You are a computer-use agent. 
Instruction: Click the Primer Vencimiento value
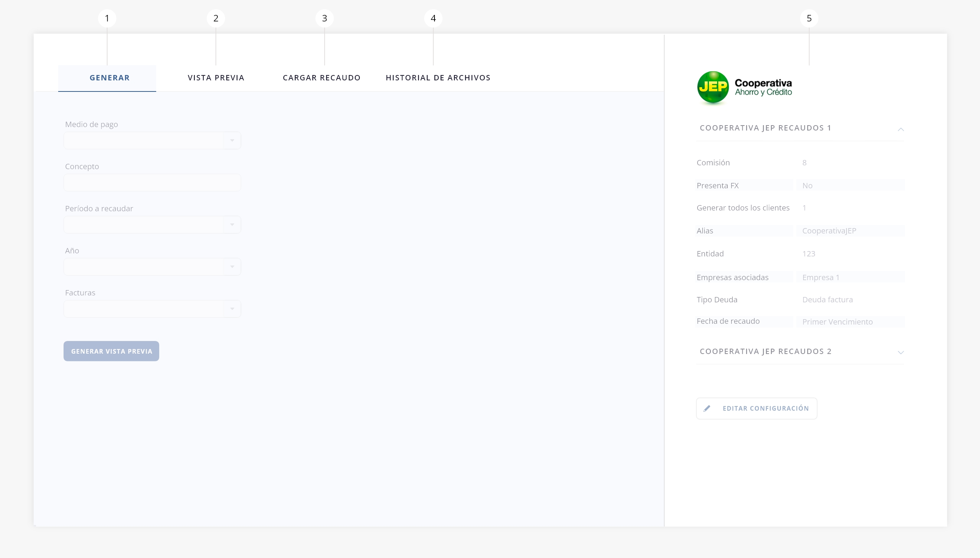(x=838, y=322)
